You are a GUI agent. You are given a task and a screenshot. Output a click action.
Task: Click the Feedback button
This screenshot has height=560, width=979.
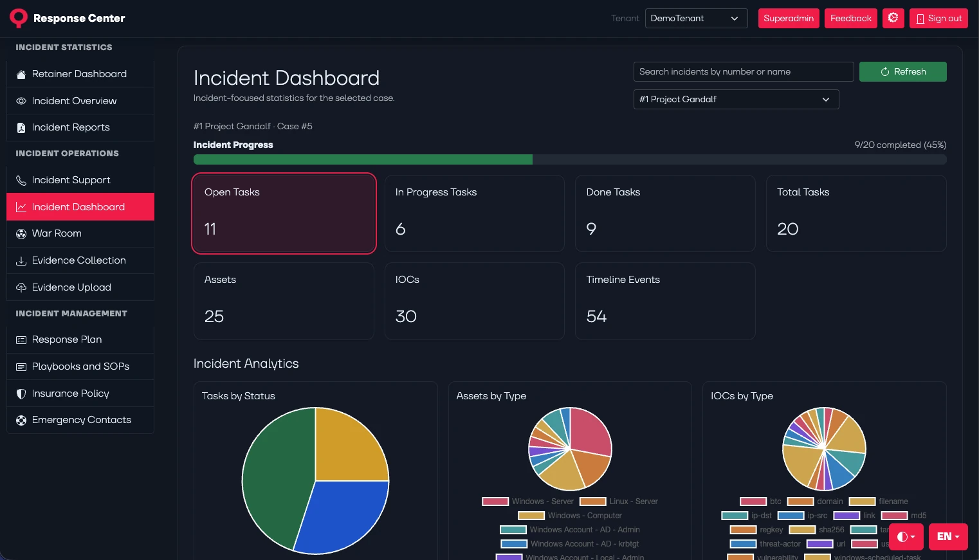click(x=850, y=18)
